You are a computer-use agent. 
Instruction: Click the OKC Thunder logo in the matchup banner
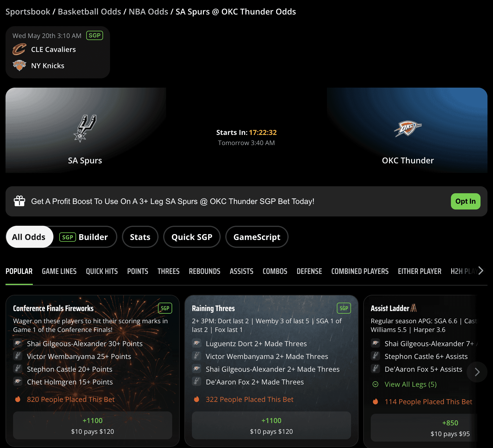[408, 129]
